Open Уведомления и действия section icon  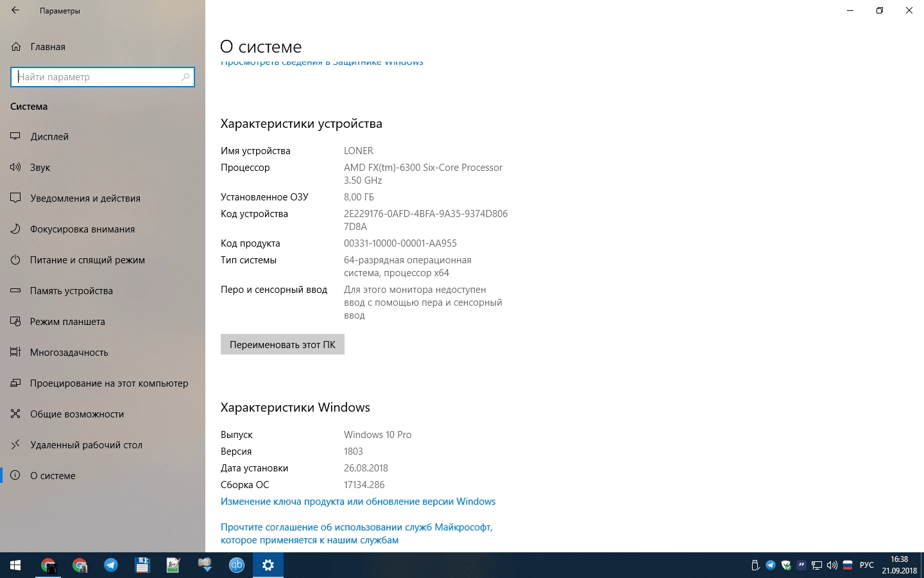tap(16, 198)
